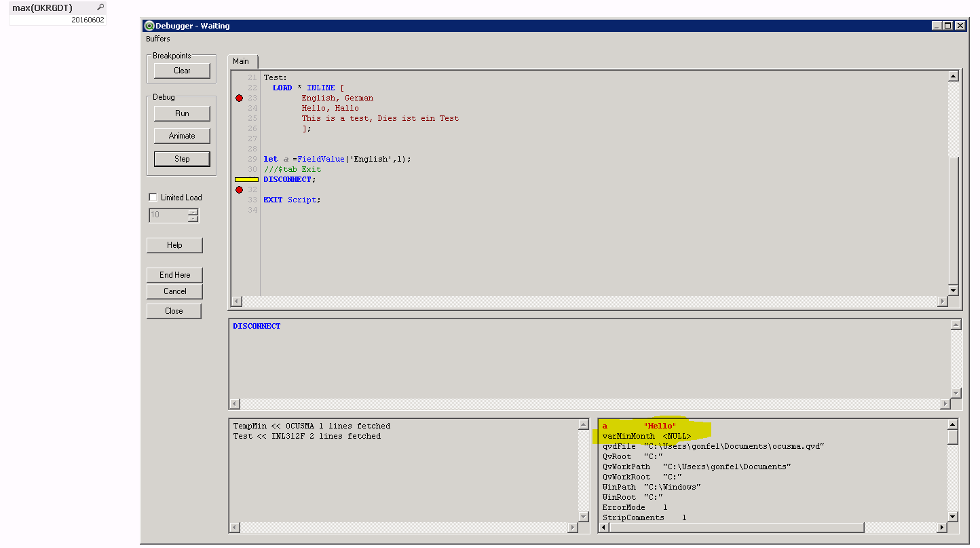Screen dimensions: 980x548
Task: Click down arrow of statement pane scrollbar
Action: coord(956,393)
